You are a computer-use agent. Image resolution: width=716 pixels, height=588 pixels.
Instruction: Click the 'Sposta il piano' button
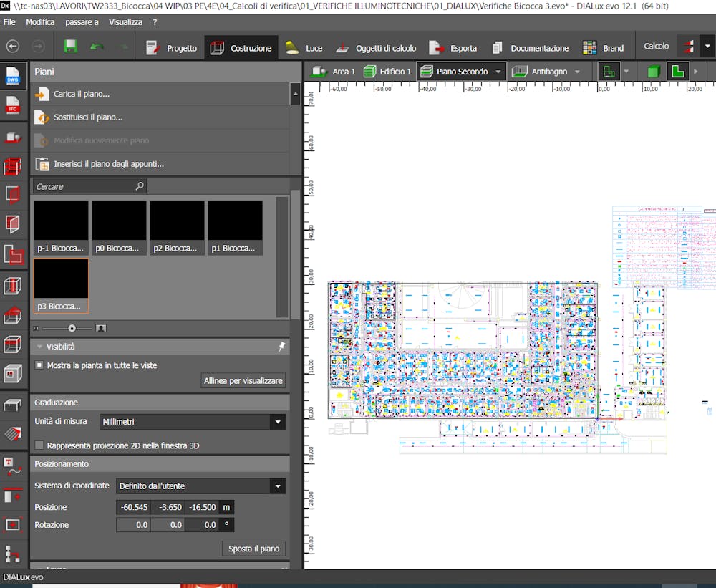click(253, 549)
